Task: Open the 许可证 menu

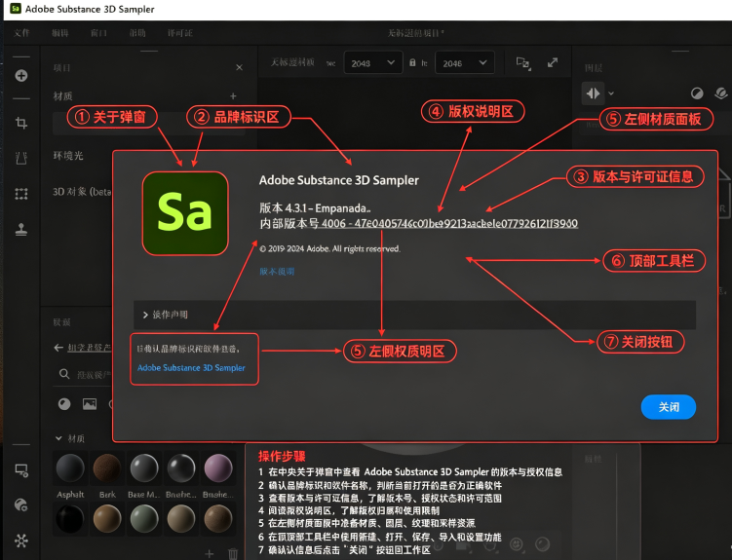Action: pyautogui.click(x=179, y=33)
